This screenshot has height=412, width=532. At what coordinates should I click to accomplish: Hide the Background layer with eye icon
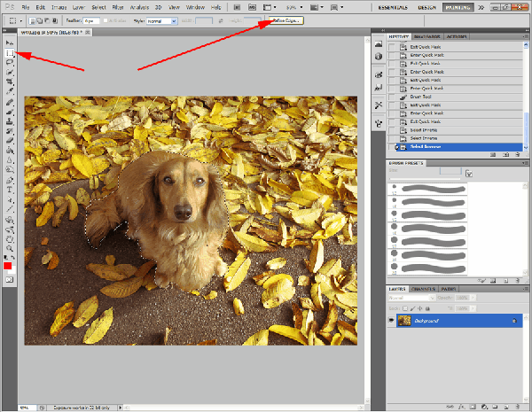(391, 320)
